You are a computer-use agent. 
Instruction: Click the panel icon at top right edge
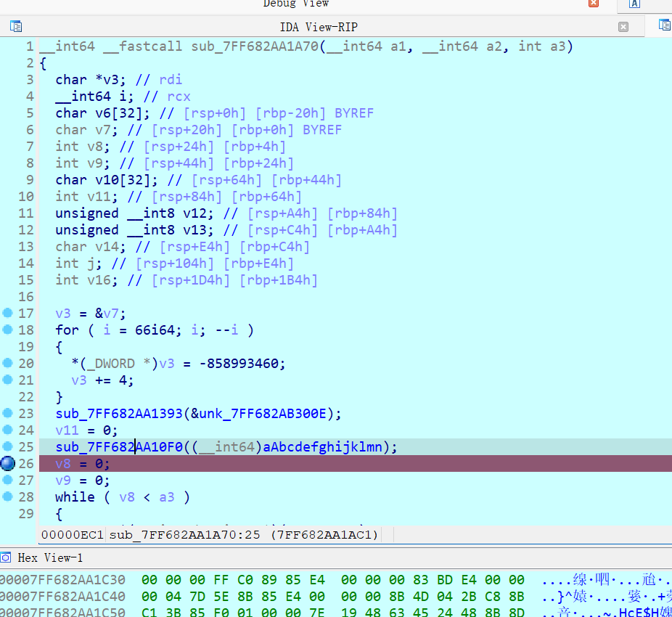665,25
